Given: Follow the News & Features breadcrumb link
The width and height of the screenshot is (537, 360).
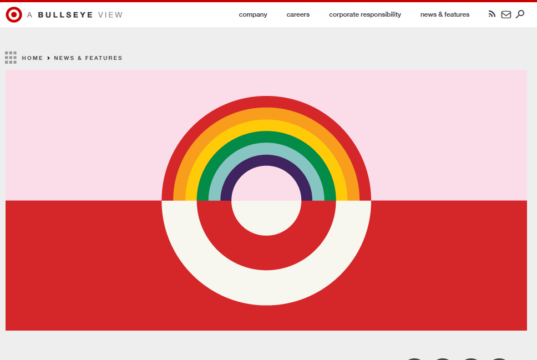Looking at the screenshot, I should tap(88, 58).
